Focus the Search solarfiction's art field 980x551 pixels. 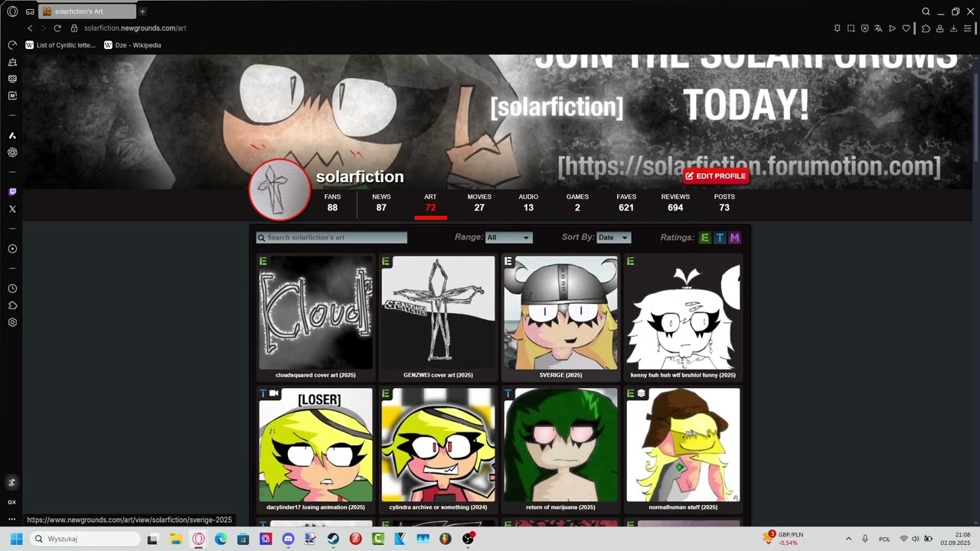[332, 238]
